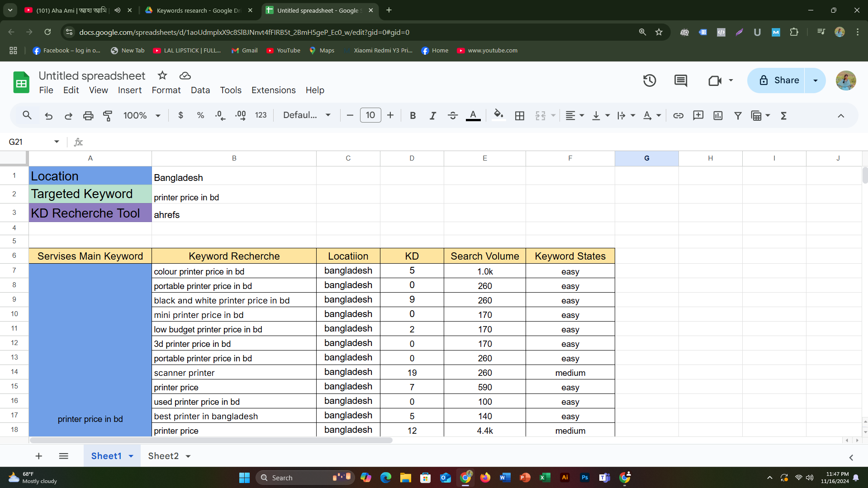Open the horizontal align dropdown
868x488 pixels.
point(575,116)
